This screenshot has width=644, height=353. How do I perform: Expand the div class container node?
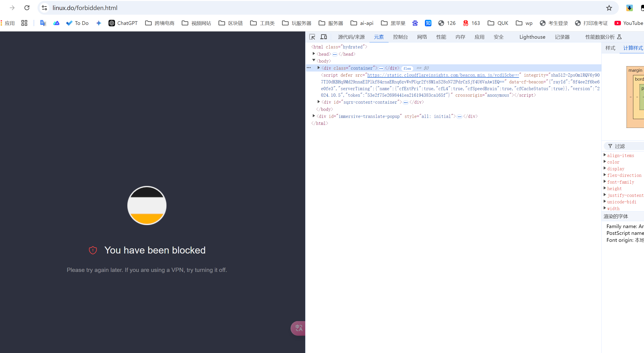click(x=319, y=68)
